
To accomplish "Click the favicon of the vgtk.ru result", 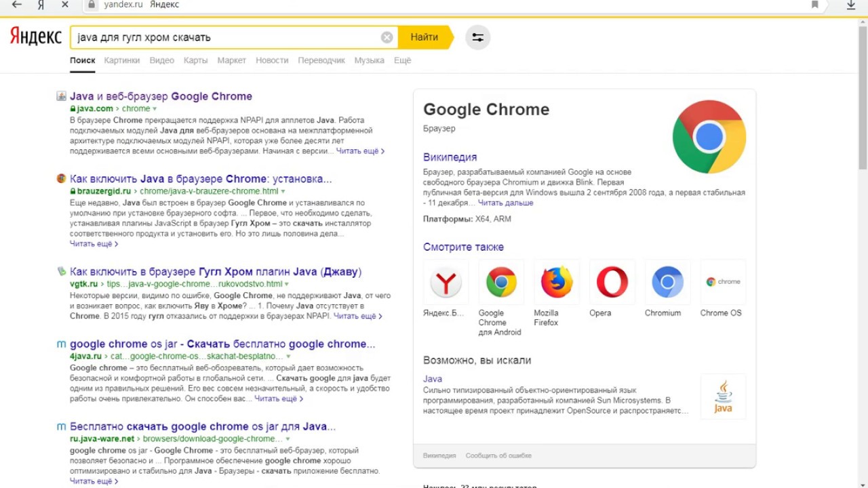I will click(61, 271).
